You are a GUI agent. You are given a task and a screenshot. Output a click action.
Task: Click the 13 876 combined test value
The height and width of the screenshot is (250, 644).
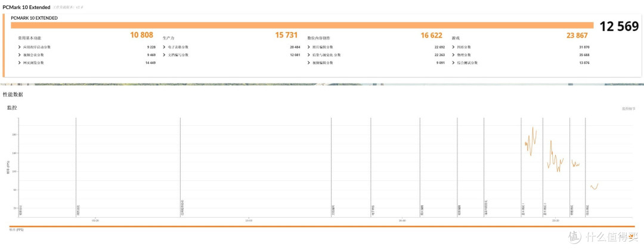pos(584,63)
